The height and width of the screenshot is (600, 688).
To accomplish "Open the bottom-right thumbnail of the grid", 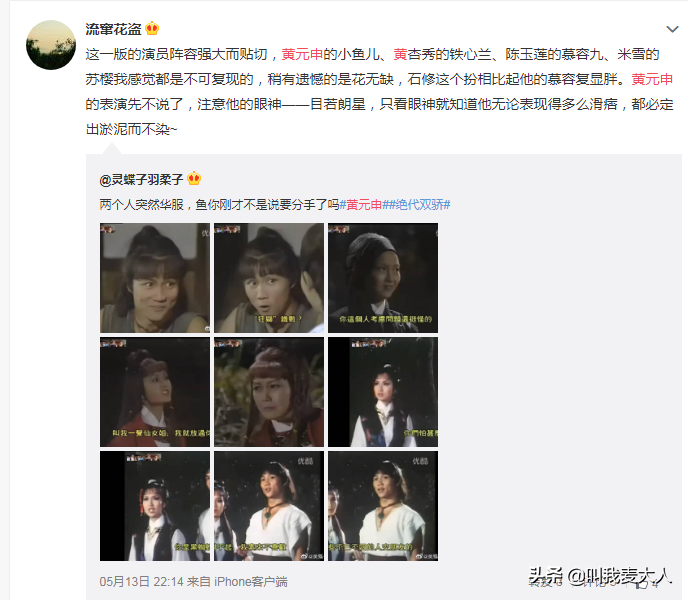I will pos(383,506).
